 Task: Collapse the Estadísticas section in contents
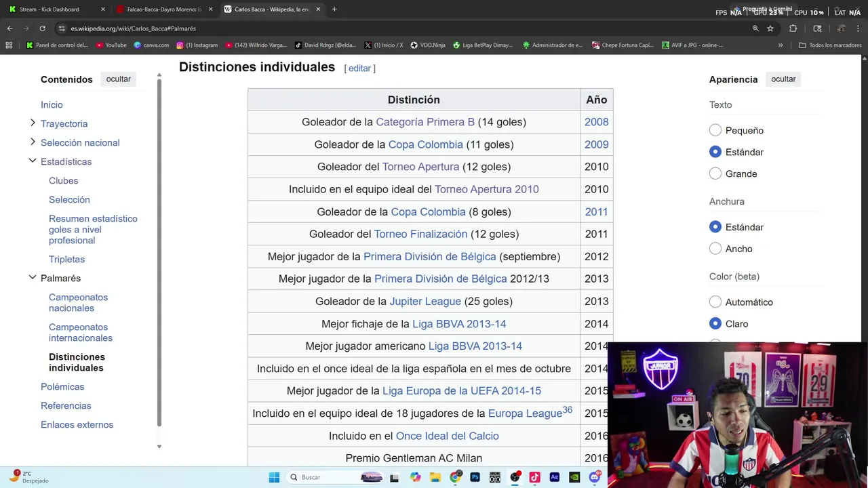[33, 161]
